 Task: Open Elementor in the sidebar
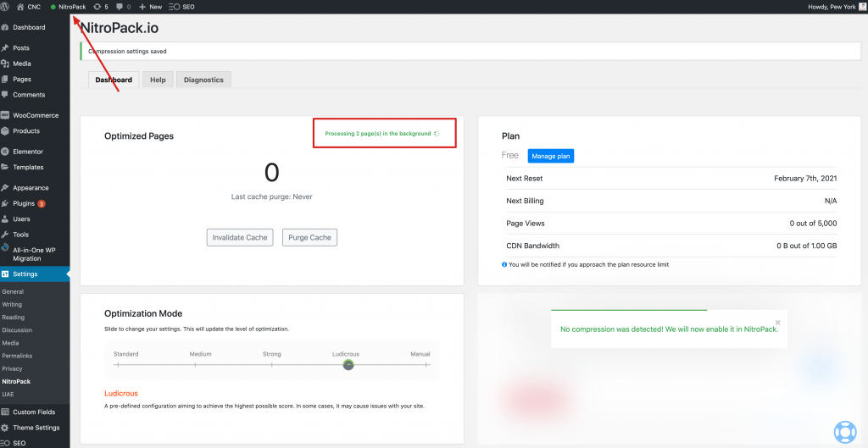pyautogui.click(x=27, y=152)
